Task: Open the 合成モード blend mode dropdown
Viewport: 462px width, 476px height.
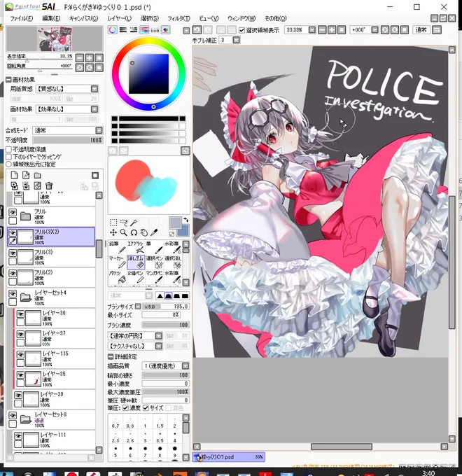Action: [x=68, y=130]
